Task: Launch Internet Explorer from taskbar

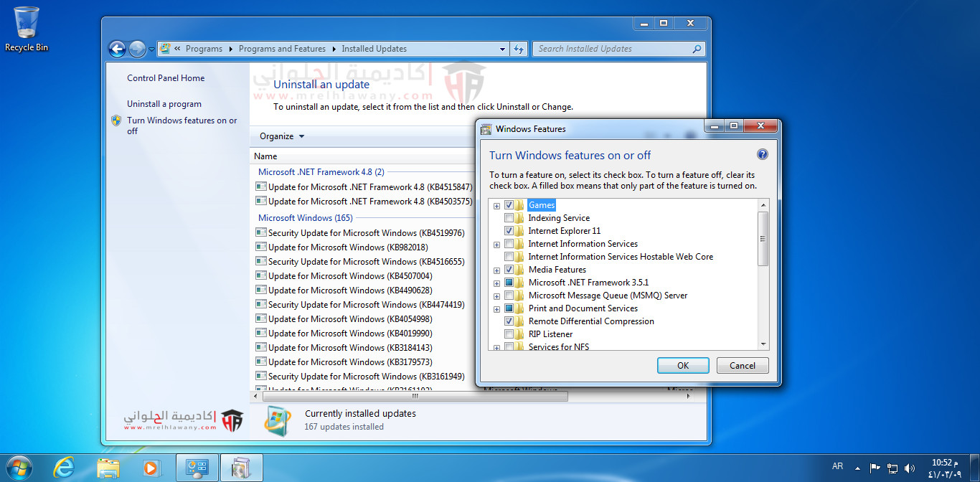Action: pyautogui.click(x=64, y=468)
